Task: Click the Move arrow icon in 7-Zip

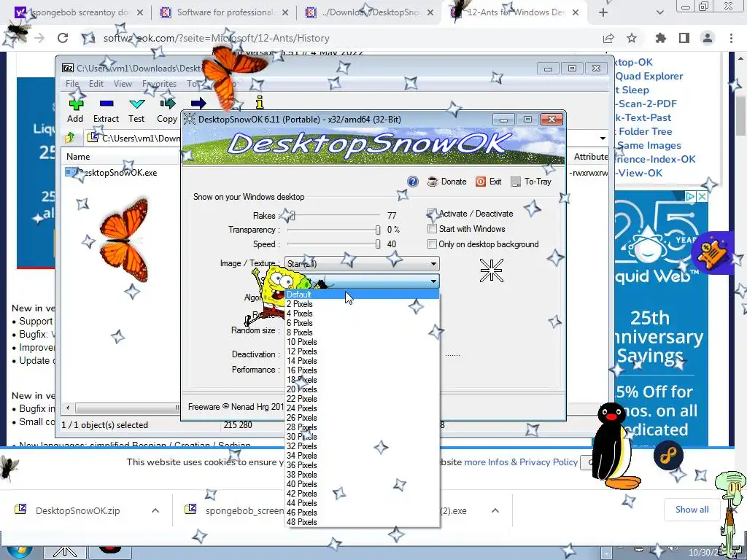Action: click(x=198, y=103)
